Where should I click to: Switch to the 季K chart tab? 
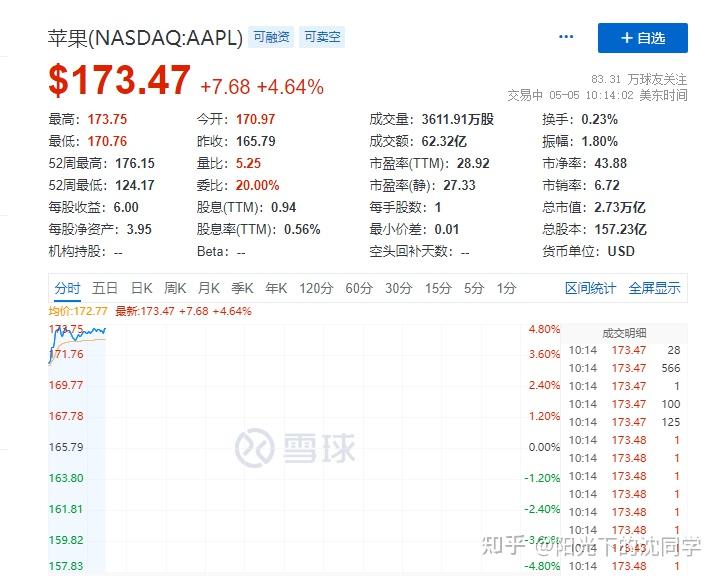[x=242, y=288]
